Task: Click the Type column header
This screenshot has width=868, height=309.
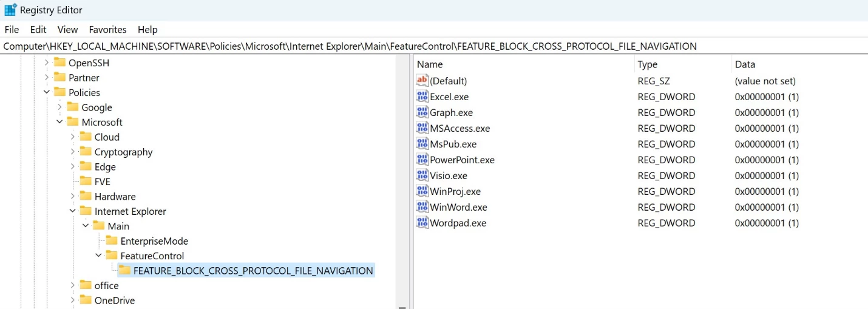Action: tap(647, 64)
